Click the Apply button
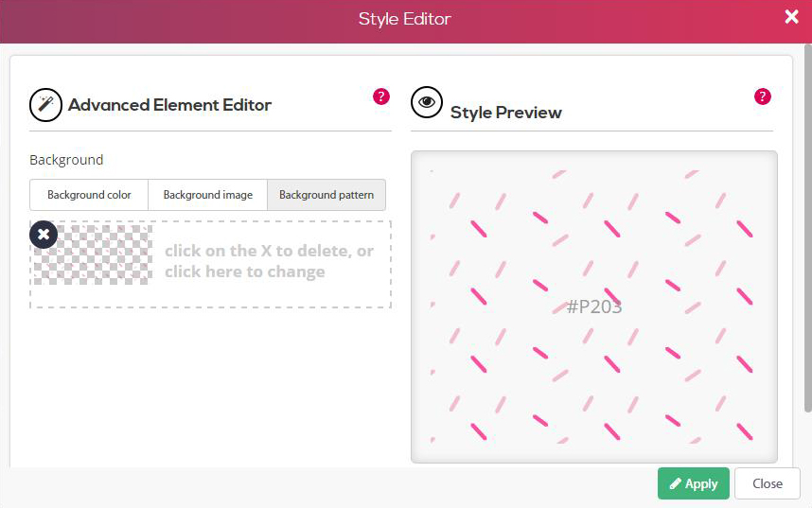This screenshot has height=508, width=812. 694,483
